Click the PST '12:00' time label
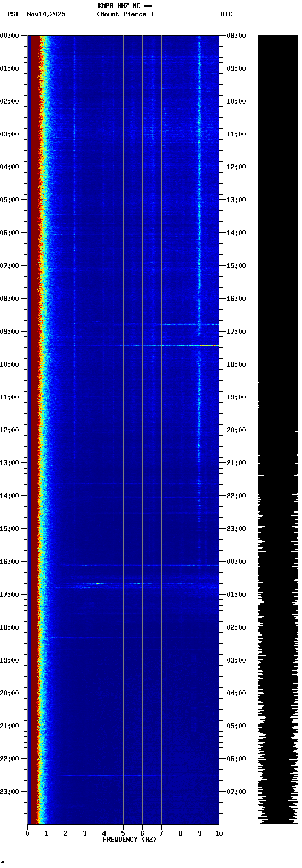Screen dimensions: 302x868 click(9, 430)
